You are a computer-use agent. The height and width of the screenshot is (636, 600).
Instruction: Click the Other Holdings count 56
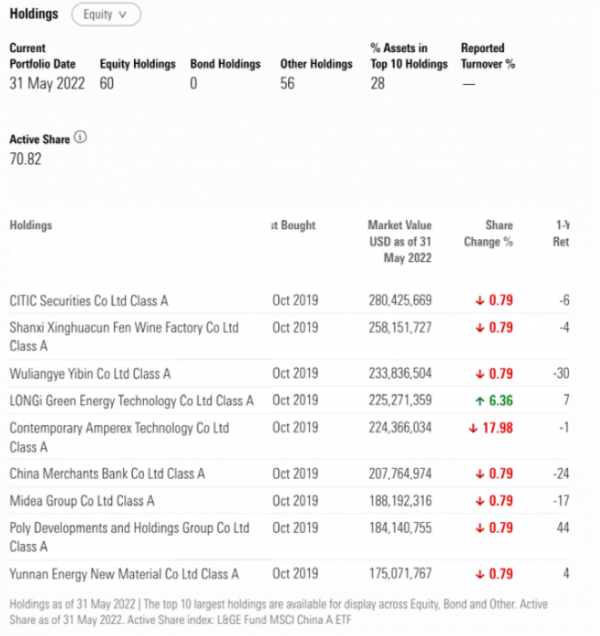point(287,84)
